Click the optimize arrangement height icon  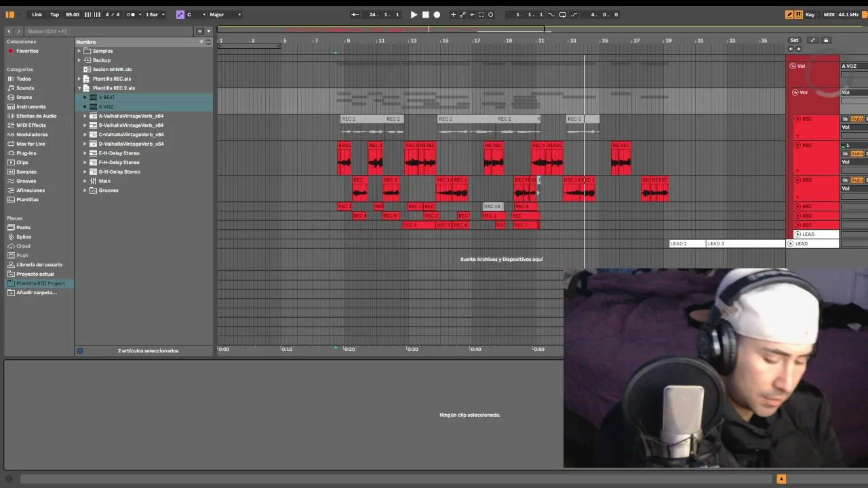813,40
